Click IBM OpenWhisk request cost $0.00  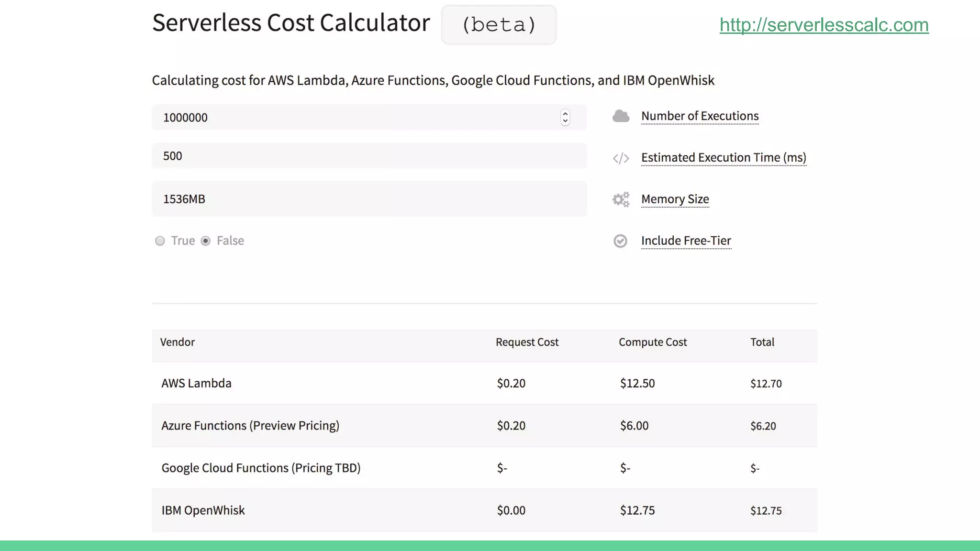[x=511, y=510]
